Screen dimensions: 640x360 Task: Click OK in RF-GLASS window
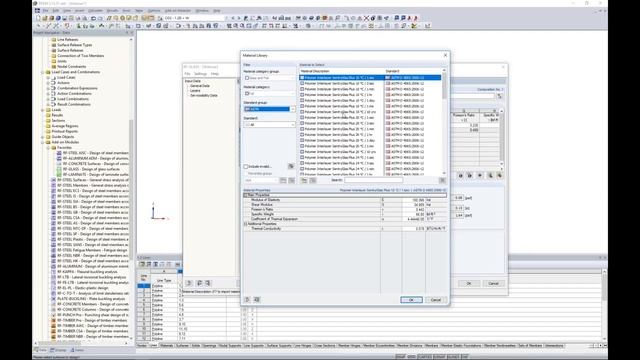tap(469, 283)
